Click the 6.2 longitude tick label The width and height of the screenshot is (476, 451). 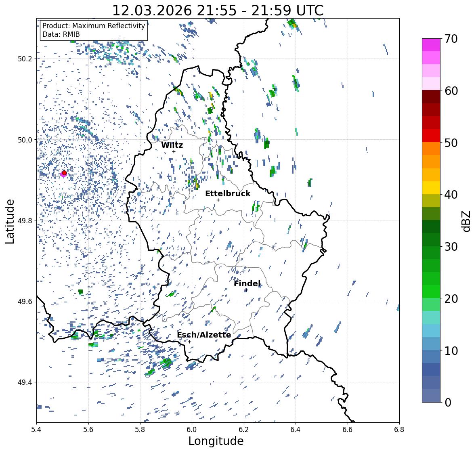coord(244,430)
